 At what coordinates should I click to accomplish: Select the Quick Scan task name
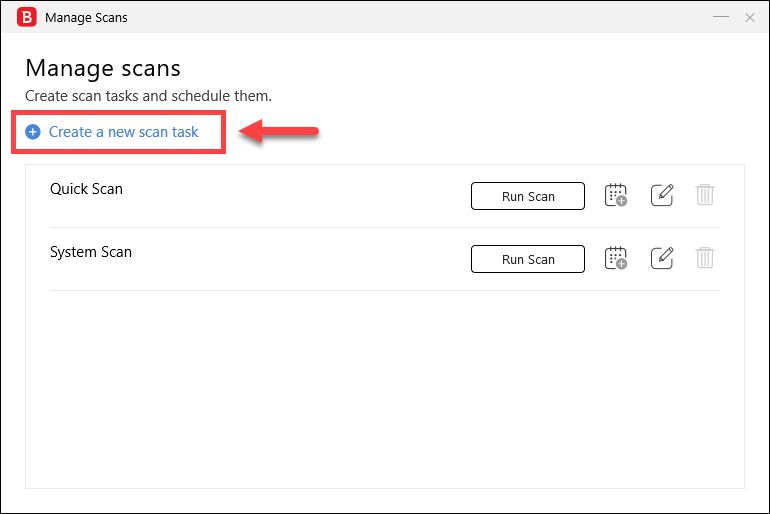tap(86, 189)
